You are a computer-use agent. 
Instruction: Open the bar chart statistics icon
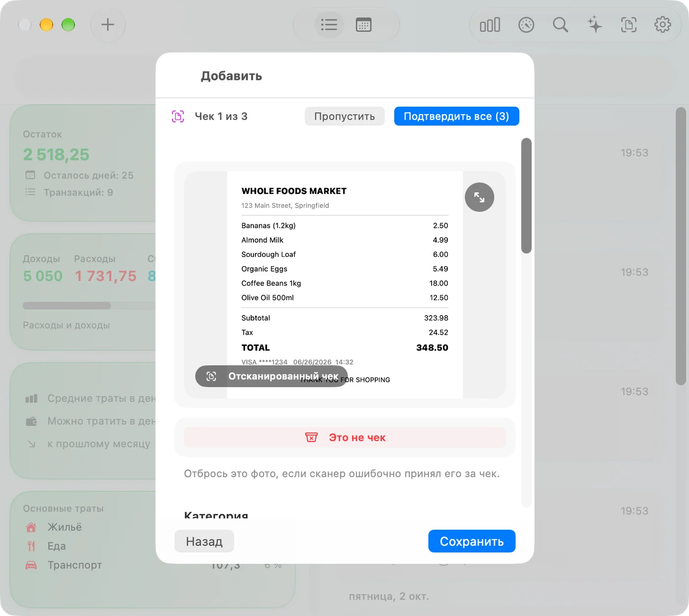490,25
